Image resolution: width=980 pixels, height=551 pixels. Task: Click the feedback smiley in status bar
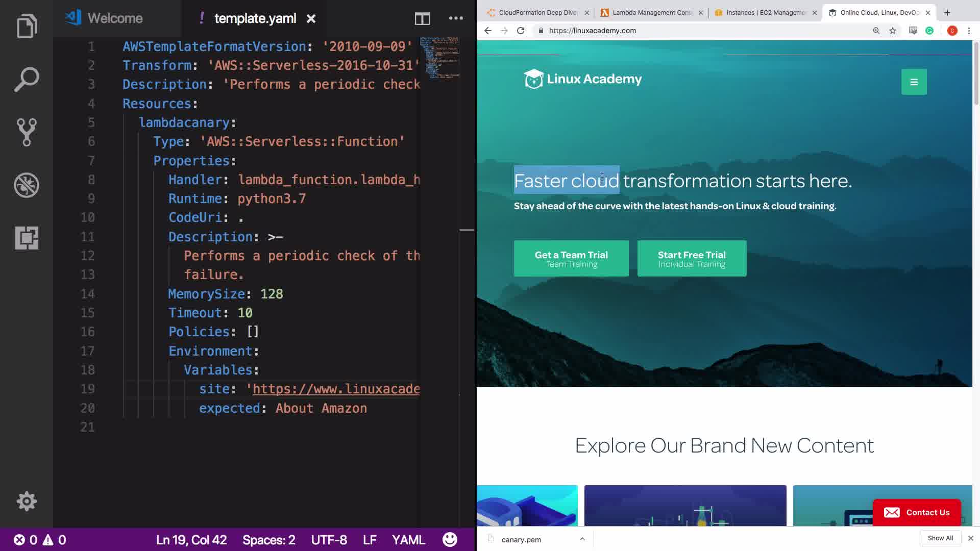(450, 540)
